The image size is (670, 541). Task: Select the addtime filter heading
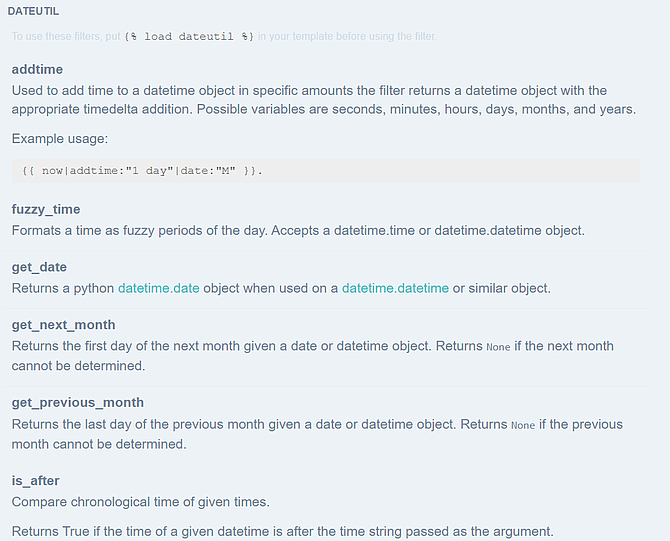[x=37, y=69]
